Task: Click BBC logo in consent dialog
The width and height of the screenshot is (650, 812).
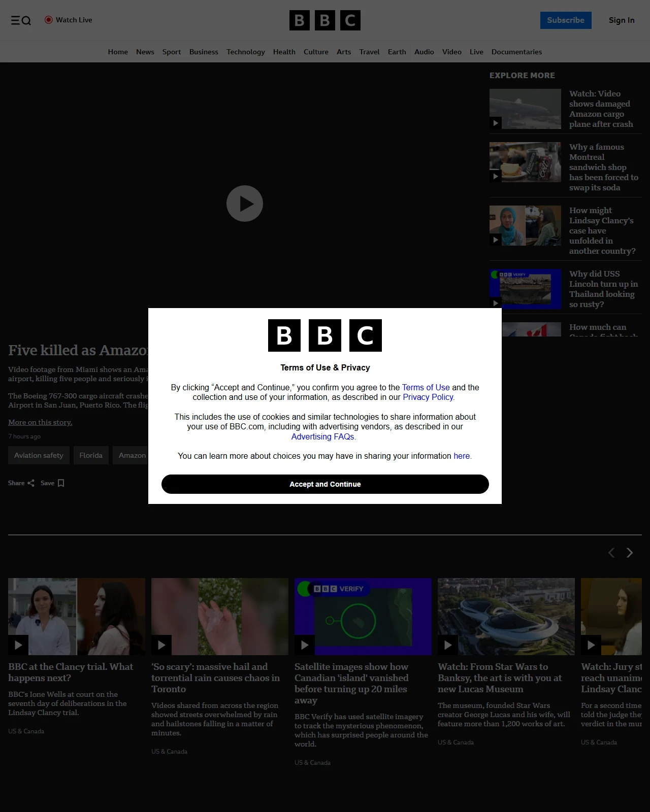Action: (325, 335)
